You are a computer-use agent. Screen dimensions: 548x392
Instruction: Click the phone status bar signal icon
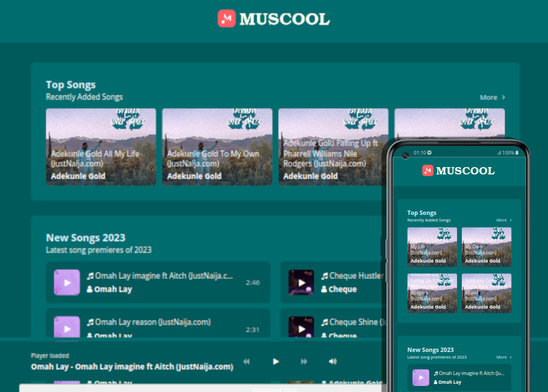pos(499,152)
